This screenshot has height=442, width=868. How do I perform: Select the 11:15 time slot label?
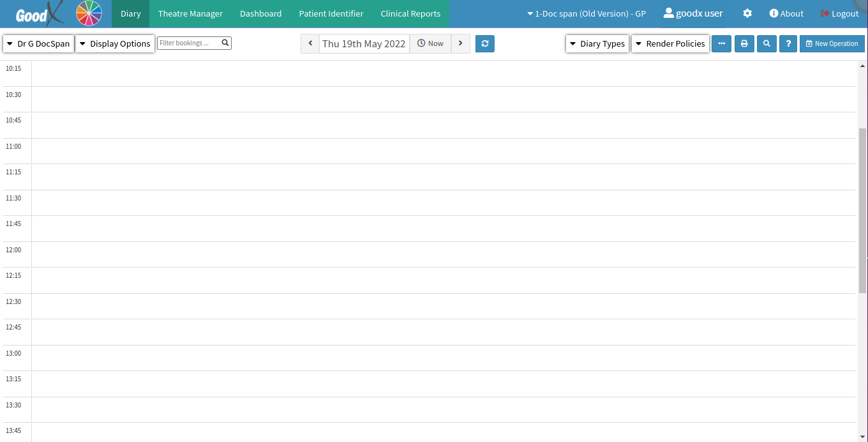[x=13, y=172]
